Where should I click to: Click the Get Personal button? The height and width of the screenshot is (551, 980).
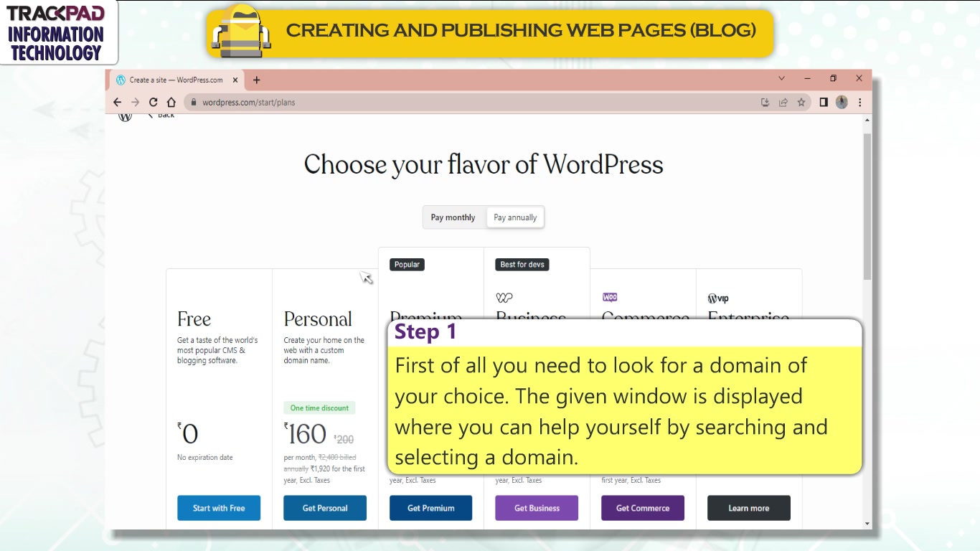tap(325, 508)
